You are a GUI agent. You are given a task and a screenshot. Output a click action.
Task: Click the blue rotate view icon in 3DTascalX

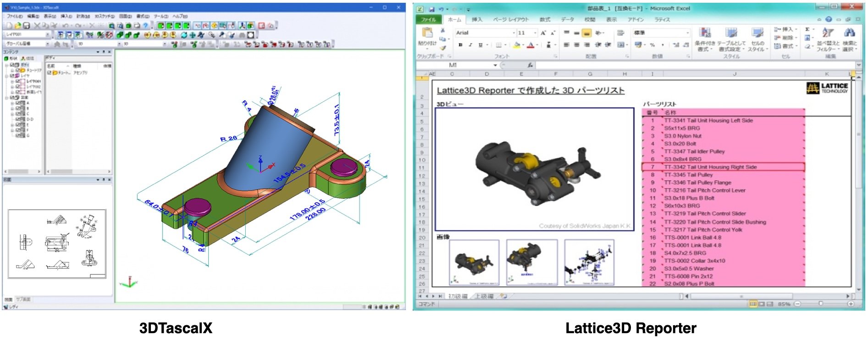pos(184,34)
